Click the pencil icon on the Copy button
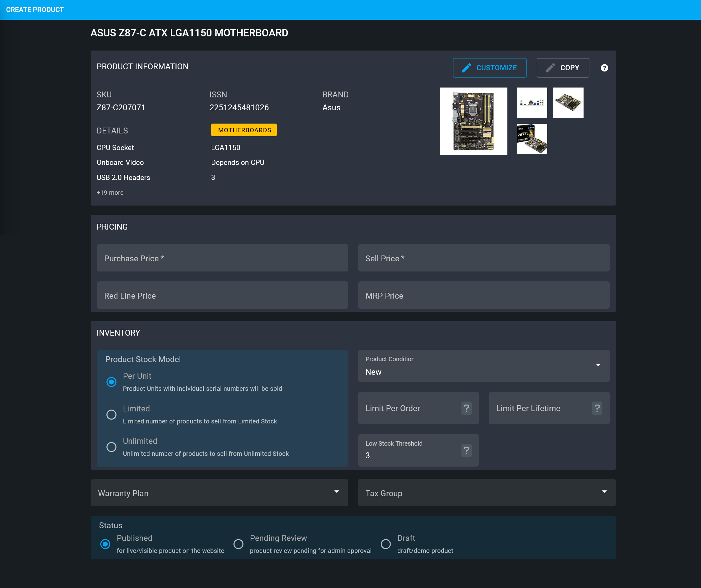 click(550, 68)
